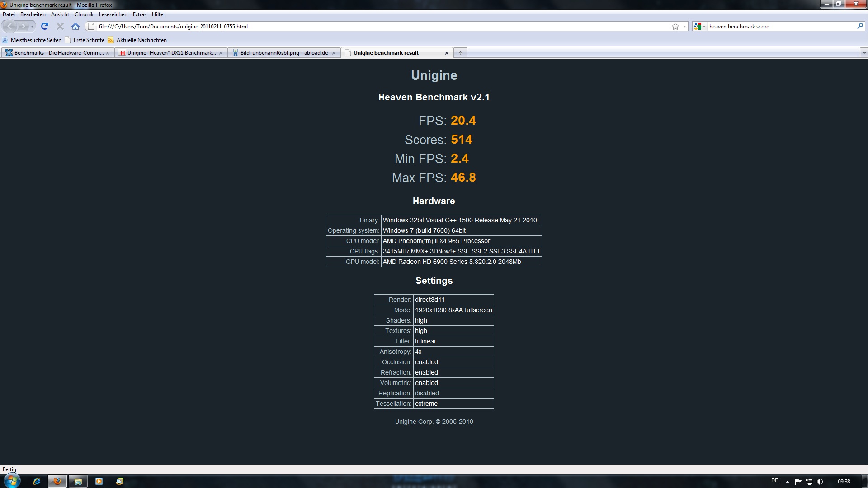The width and height of the screenshot is (868, 488).
Task: Expand URL bar history dropdown arrow
Action: pyautogui.click(x=684, y=26)
